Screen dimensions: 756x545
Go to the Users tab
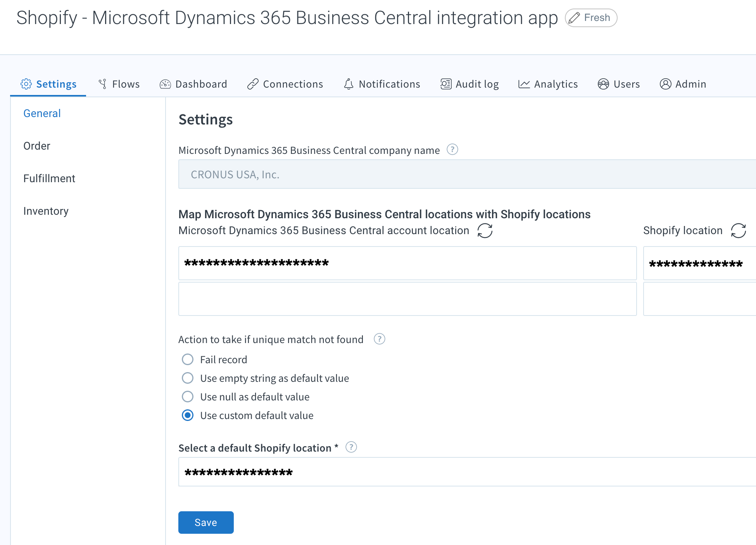tap(619, 84)
